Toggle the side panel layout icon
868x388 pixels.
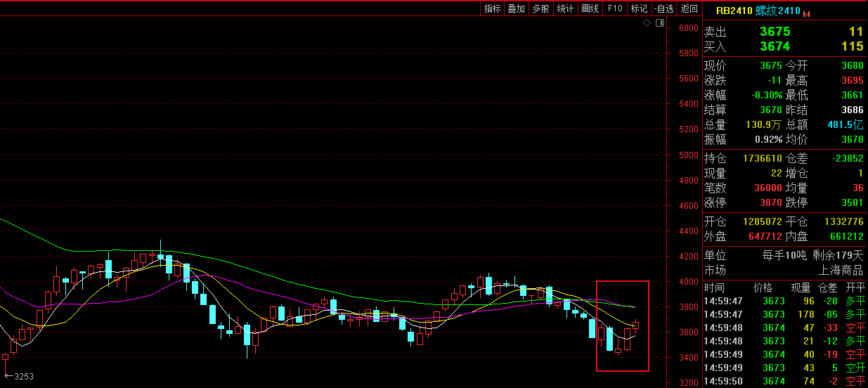[x=659, y=23]
